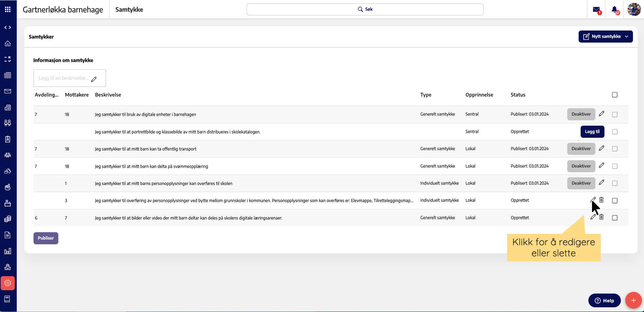Open mail envelope with unread badge
The image size is (644, 312).
click(x=596, y=10)
